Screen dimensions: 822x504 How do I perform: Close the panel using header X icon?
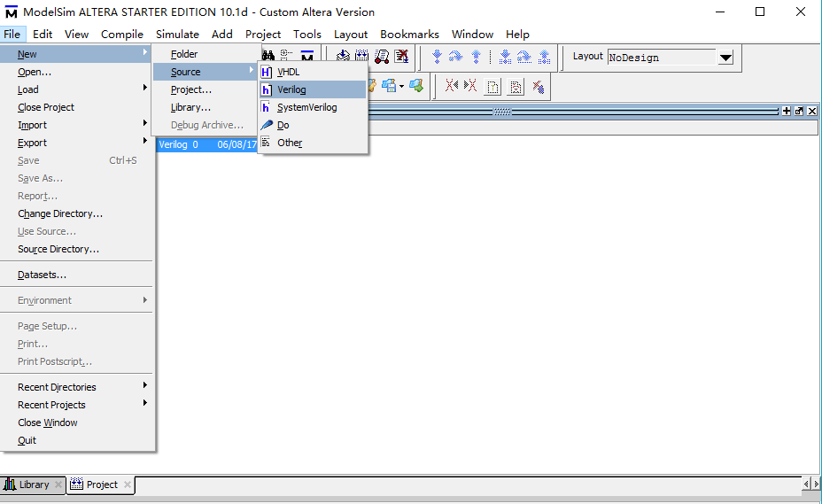[812, 111]
